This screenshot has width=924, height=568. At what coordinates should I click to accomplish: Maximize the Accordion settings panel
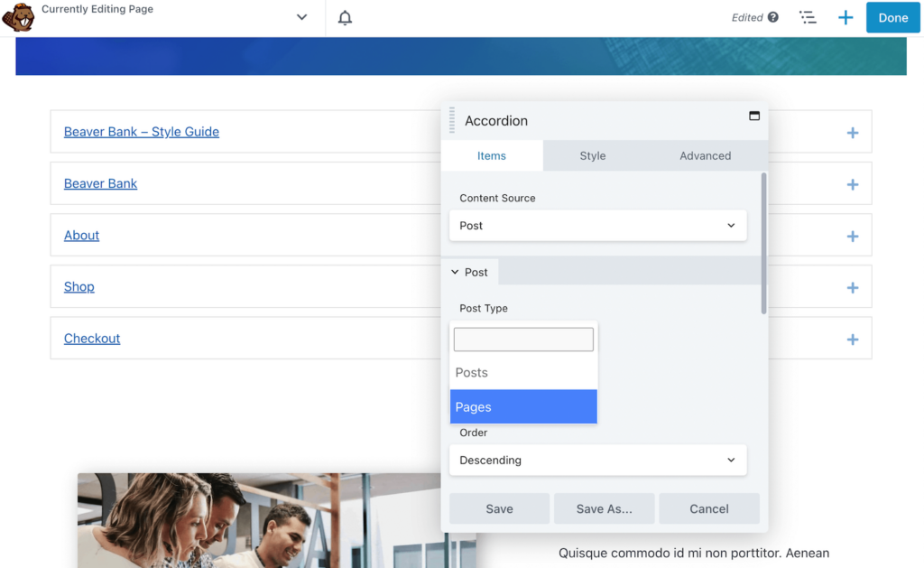tap(754, 116)
